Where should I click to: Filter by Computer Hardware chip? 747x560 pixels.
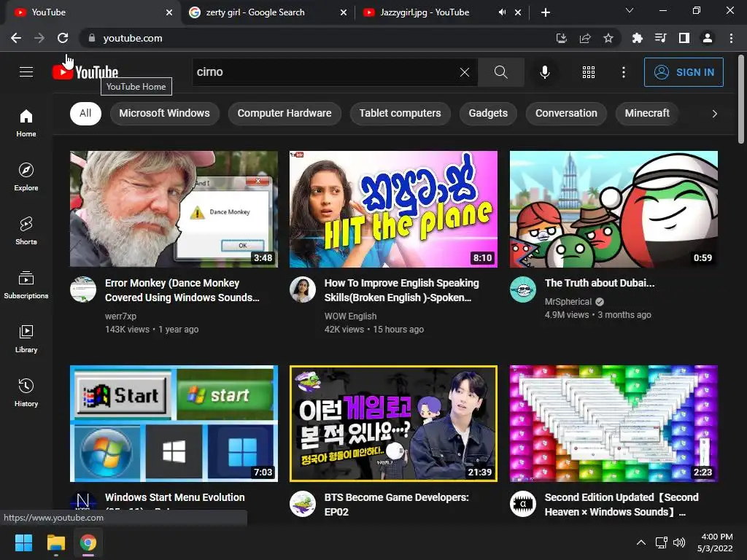pos(285,113)
